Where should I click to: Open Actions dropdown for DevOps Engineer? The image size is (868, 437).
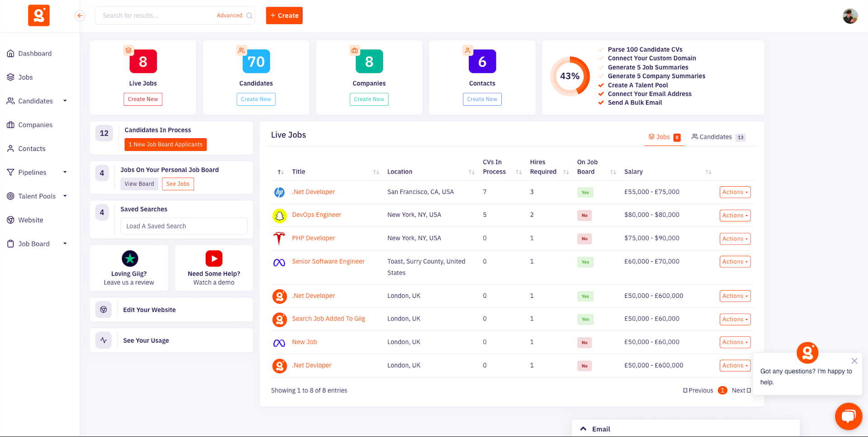coord(735,216)
